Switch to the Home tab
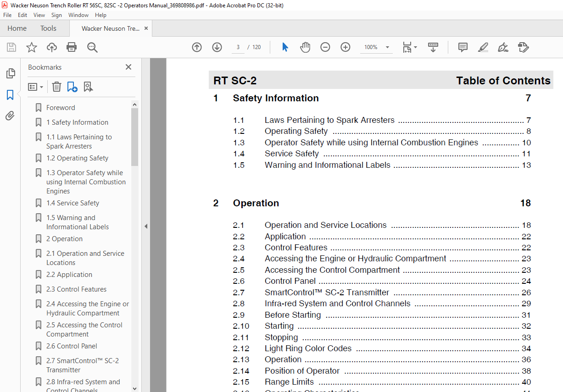This screenshot has width=563, height=392. click(17, 28)
